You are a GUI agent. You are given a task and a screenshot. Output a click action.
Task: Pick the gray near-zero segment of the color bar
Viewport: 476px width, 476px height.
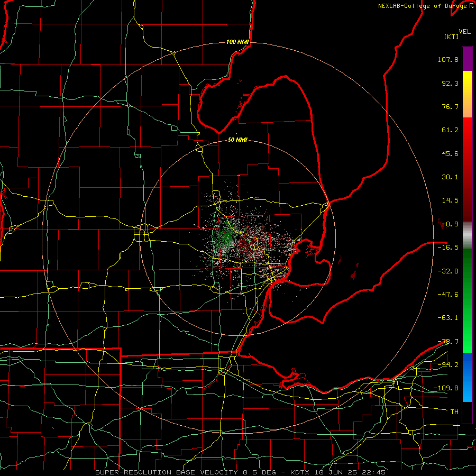[467, 235]
